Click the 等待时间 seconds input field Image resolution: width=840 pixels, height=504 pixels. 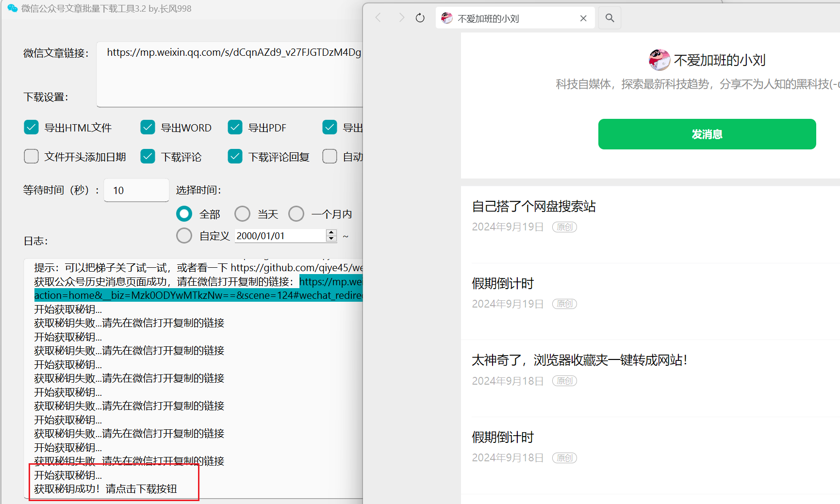coord(136,190)
